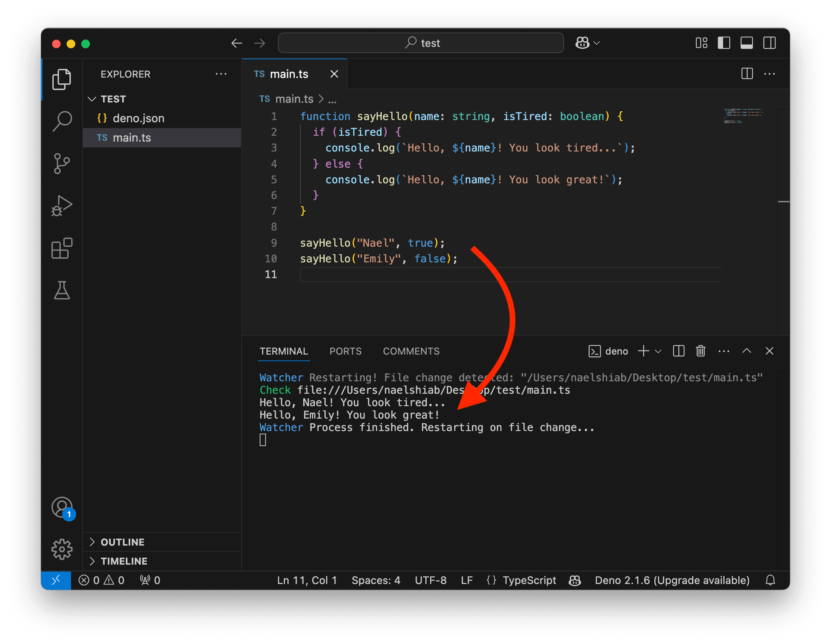Open Explorer Views and More Actions ellipsis
This screenshot has height=644, width=831.
(x=221, y=74)
